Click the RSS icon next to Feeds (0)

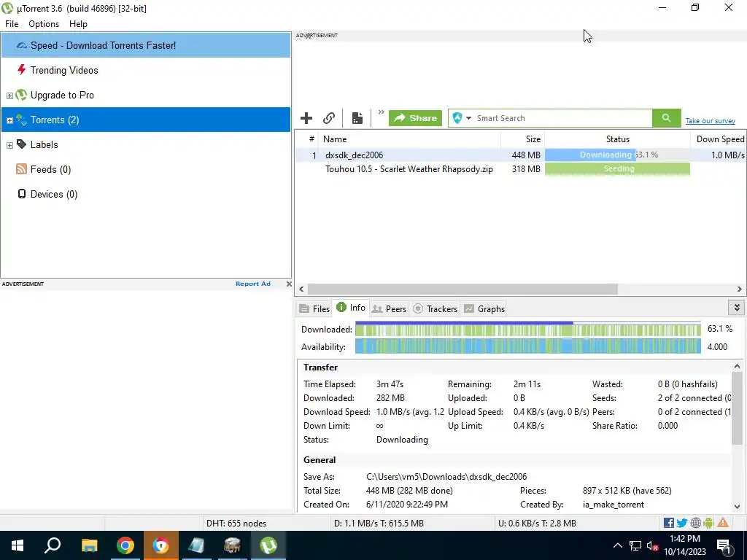click(21, 169)
